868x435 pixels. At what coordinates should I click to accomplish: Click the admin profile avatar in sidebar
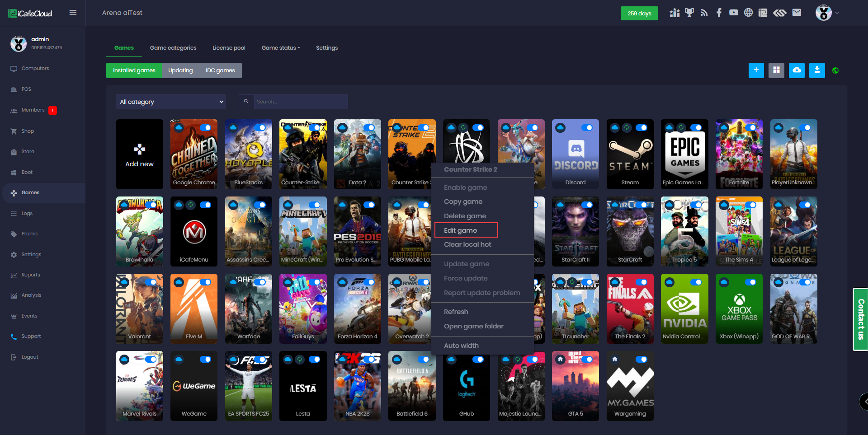[19, 43]
